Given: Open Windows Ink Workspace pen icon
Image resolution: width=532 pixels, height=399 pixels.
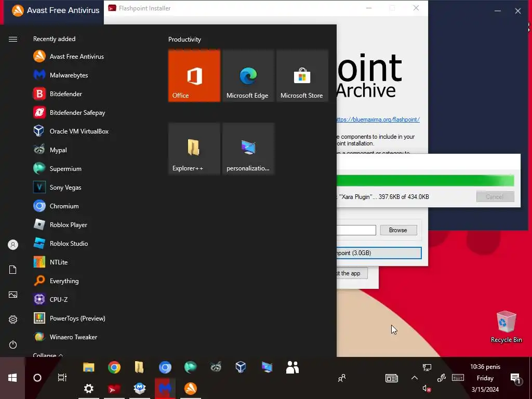Looking at the screenshot, I should coord(441,377).
